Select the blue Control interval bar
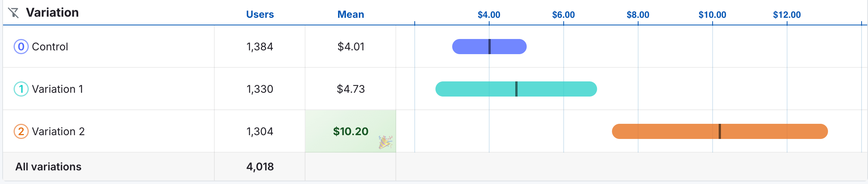Image resolution: width=868 pixels, height=184 pixels. click(490, 47)
